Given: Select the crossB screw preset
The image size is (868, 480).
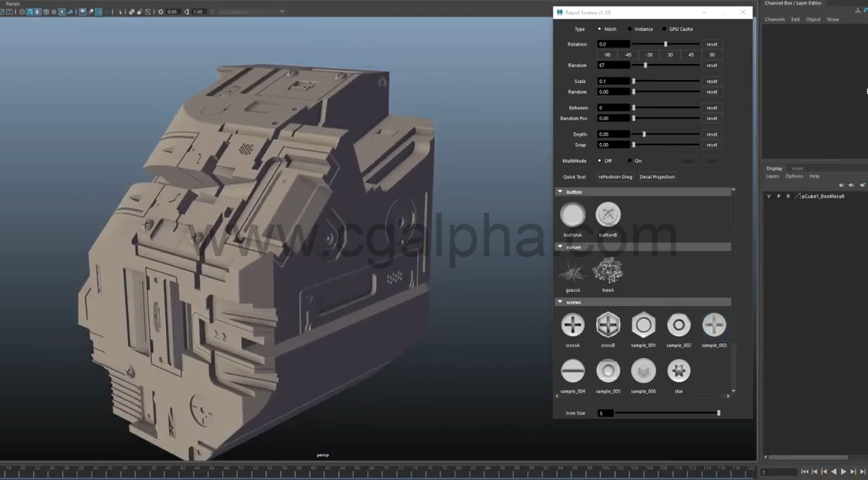Looking at the screenshot, I should coord(608,324).
